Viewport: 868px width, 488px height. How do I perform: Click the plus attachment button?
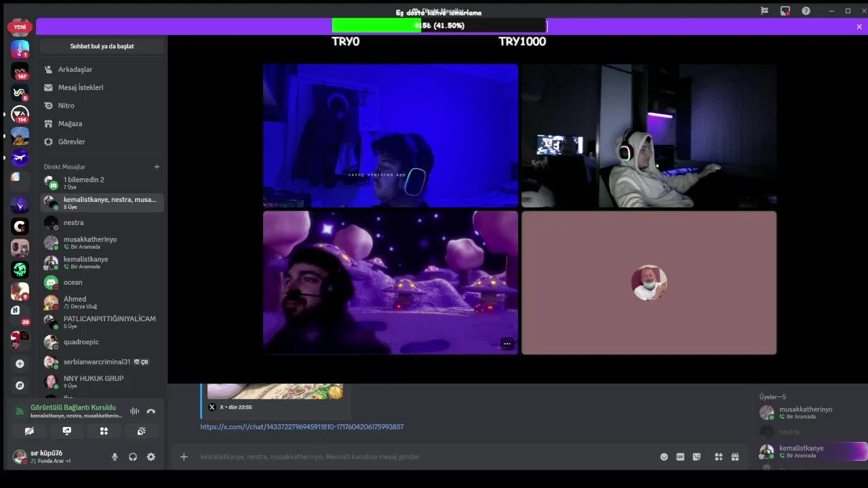tap(184, 457)
